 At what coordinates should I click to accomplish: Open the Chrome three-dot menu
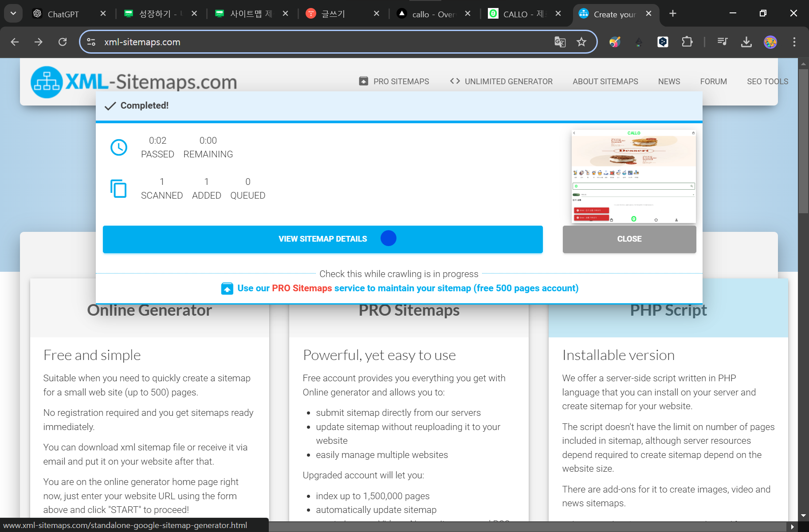pyautogui.click(x=794, y=42)
